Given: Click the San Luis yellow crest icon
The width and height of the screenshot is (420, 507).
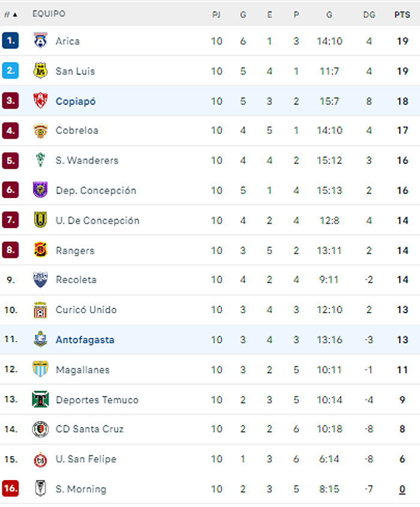Looking at the screenshot, I should (x=40, y=70).
